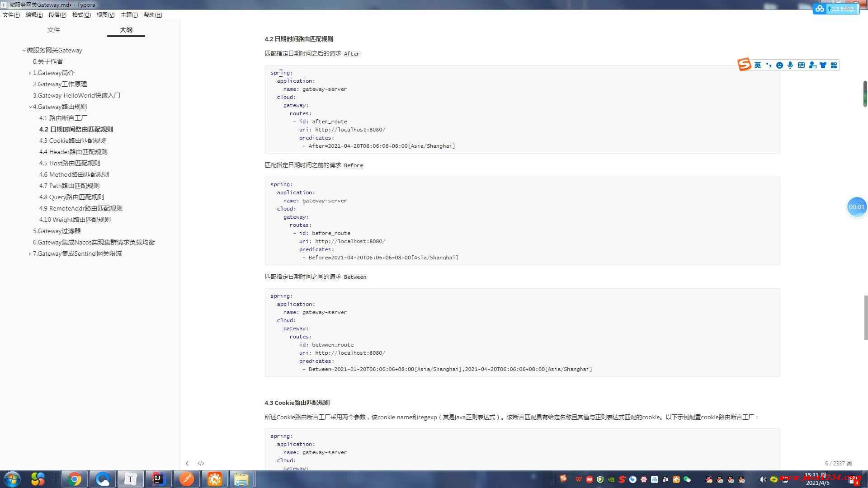Toggle Sogou punctuation mode button
The image size is (868, 488).
click(769, 65)
